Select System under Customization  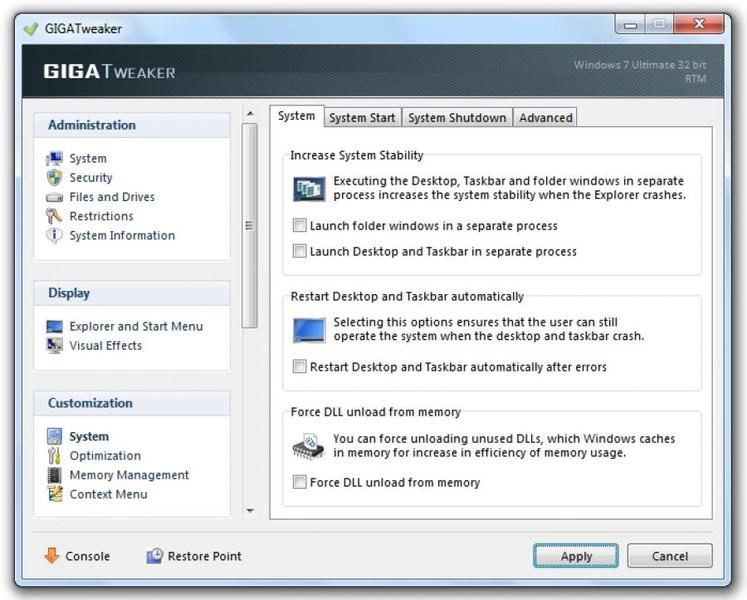(x=89, y=436)
